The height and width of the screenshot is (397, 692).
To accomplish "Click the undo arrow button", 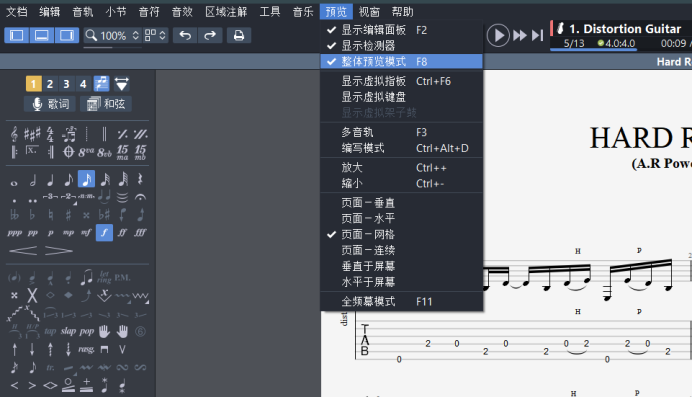I will tap(185, 35).
